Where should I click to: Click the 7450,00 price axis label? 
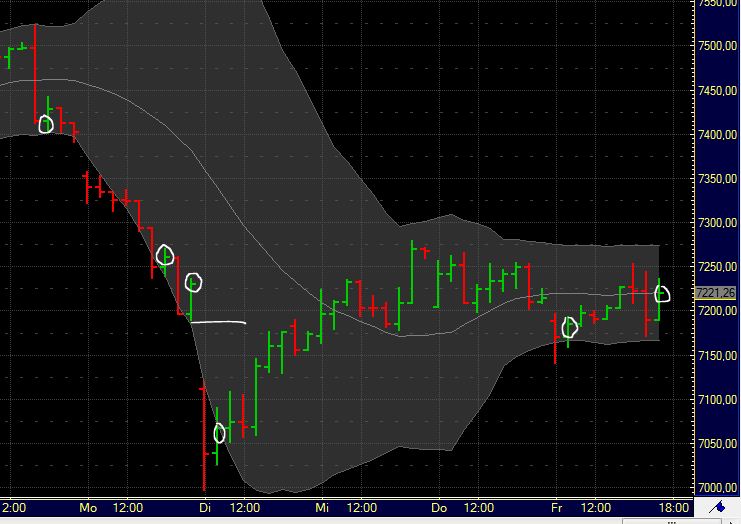click(717, 90)
